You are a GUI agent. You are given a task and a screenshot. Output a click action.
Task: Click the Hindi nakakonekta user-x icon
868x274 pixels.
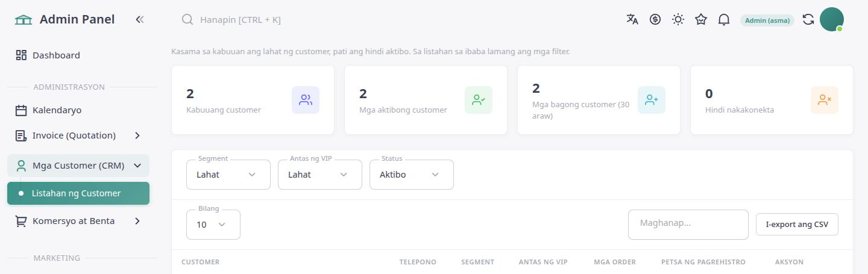click(x=825, y=100)
